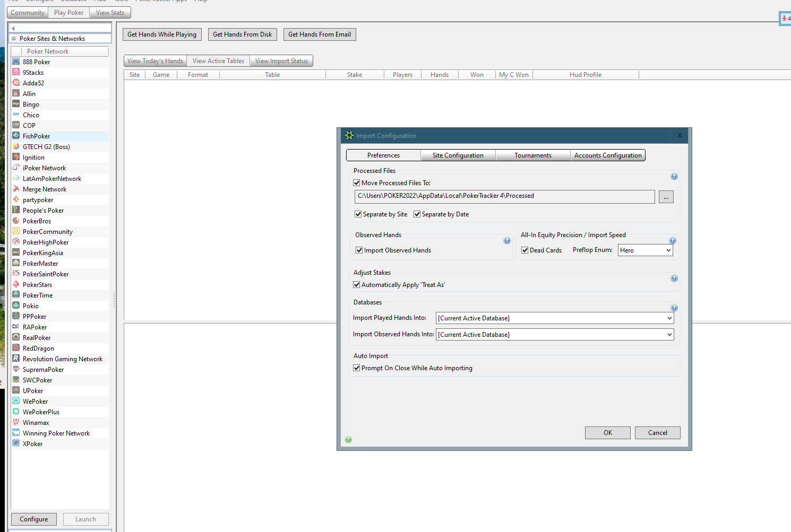Click the Poker Network column header
Viewport: 791px width, 532px height.
point(64,51)
